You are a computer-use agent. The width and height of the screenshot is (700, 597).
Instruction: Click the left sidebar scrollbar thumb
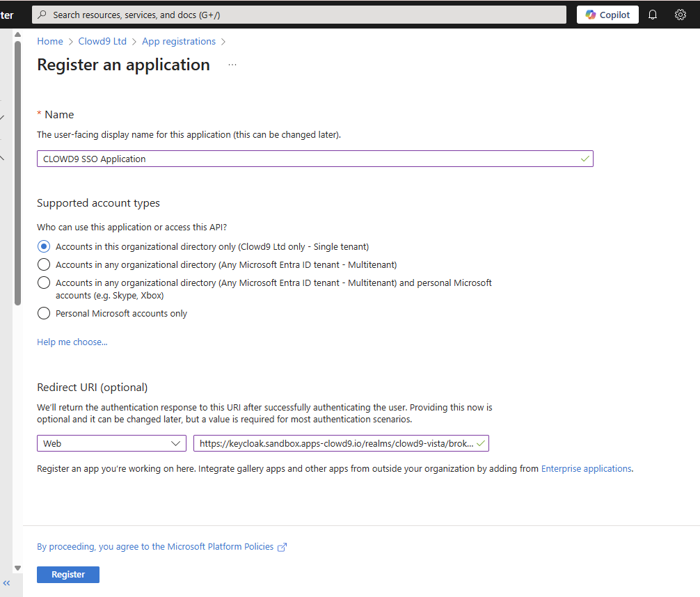pos(18,173)
